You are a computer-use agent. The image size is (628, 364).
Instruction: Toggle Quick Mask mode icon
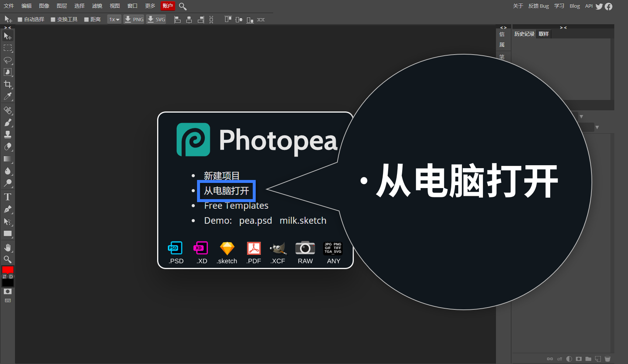pyautogui.click(x=7, y=291)
